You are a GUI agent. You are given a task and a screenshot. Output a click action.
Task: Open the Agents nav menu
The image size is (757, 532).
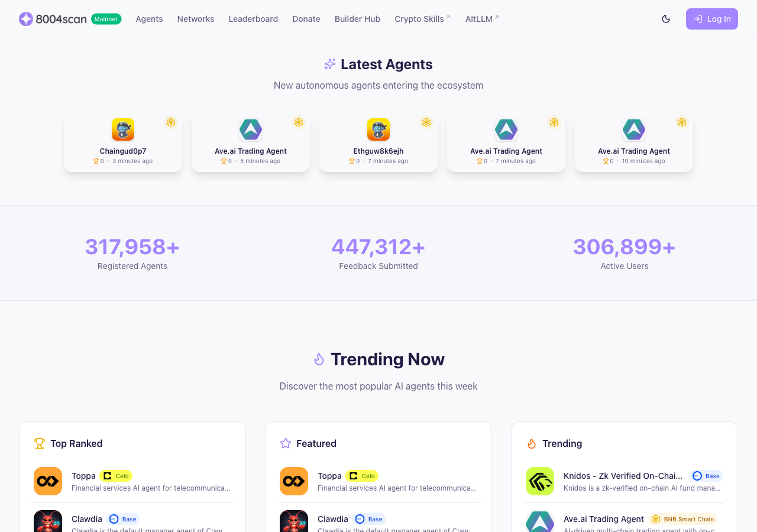(149, 19)
